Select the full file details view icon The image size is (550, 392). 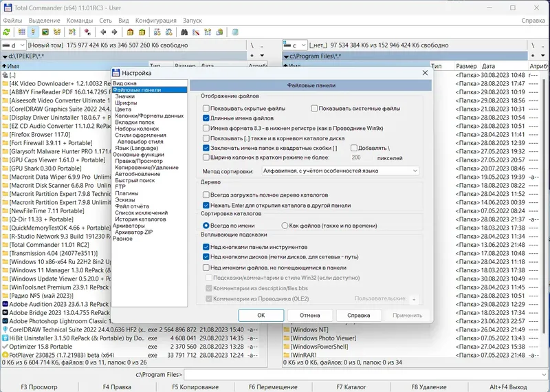[x=33, y=32]
